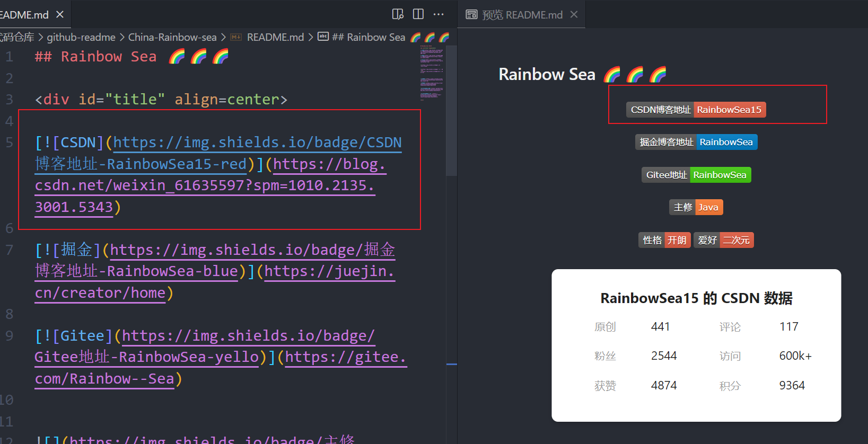Click the 原创 value 441

(660, 326)
